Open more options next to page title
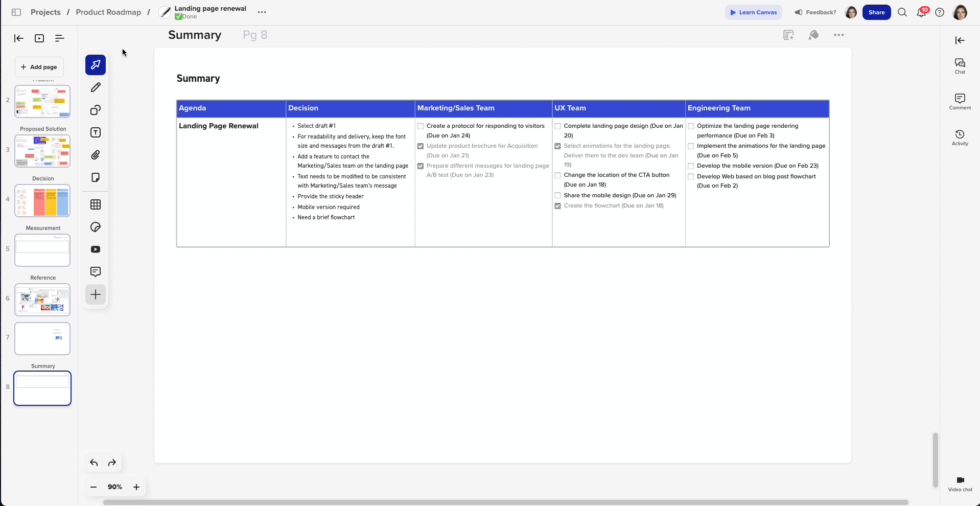The image size is (980, 506). (x=262, y=12)
